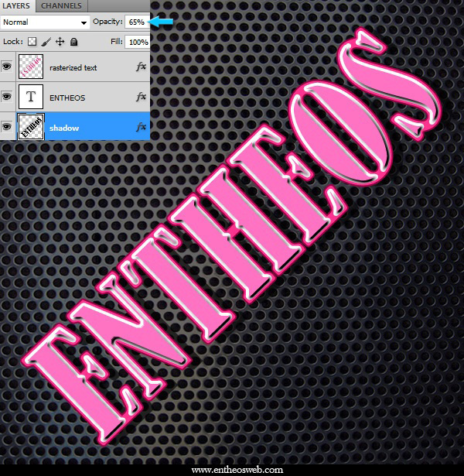This screenshot has height=476, width=464.
Task: Open fx effects of rasterized text layer
Action: pos(142,67)
